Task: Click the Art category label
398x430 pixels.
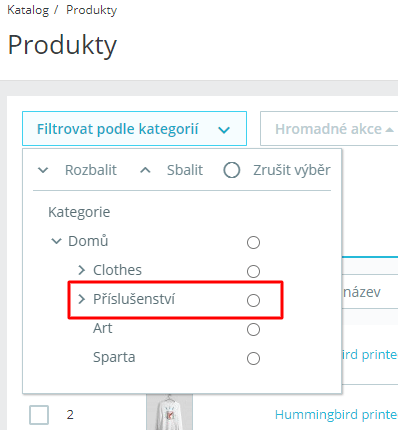Action: [x=103, y=328]
